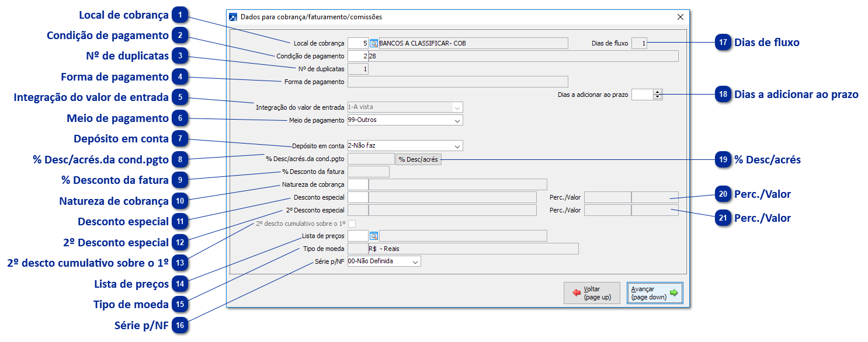
Task: Click callout badge number 19 for % Desc/acrés
Action: (723, 159)
